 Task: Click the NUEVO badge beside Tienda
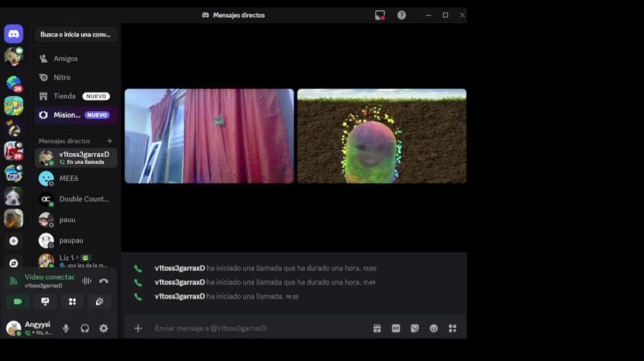[96, 96]
